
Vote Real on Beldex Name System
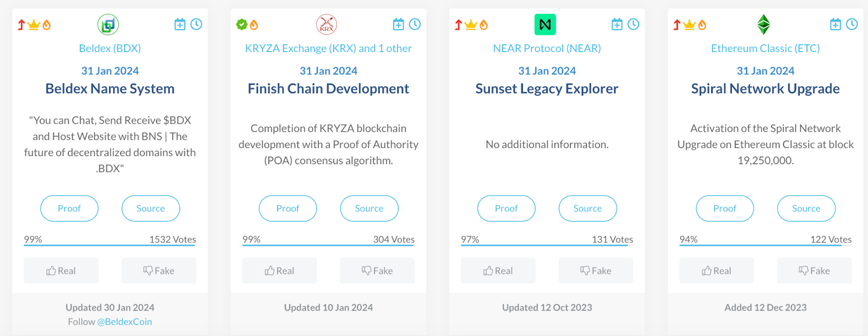pos(61,270)
